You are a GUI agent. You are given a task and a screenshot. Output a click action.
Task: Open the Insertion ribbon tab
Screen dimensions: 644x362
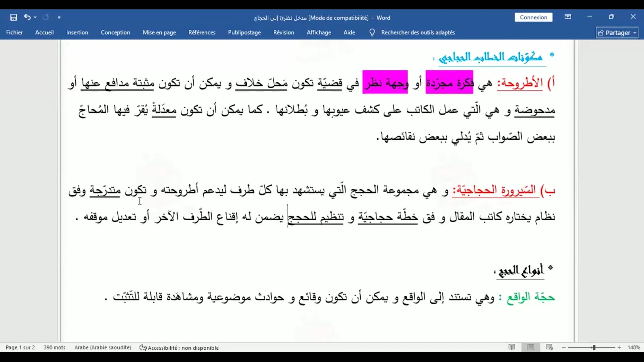pos(77,33)
